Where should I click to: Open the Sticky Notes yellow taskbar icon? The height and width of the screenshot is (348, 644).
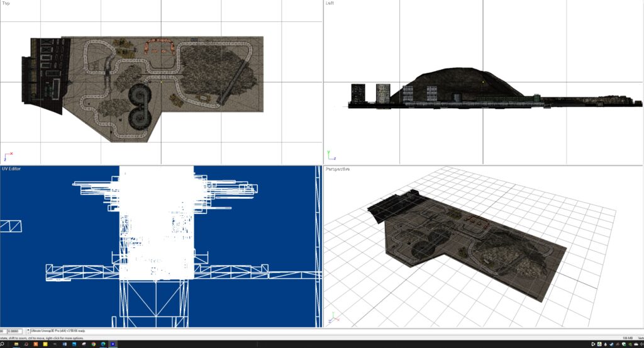(45, 344)
